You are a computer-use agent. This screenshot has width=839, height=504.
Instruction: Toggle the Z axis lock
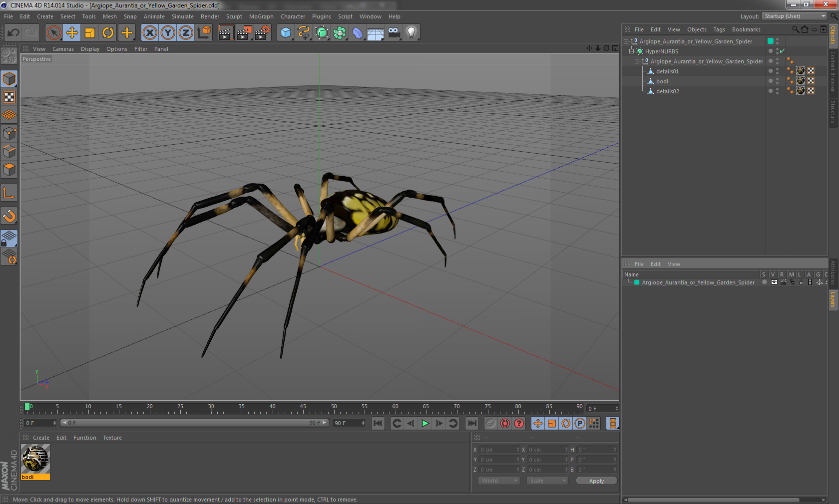pyautogui.click(x=186, y=33)
